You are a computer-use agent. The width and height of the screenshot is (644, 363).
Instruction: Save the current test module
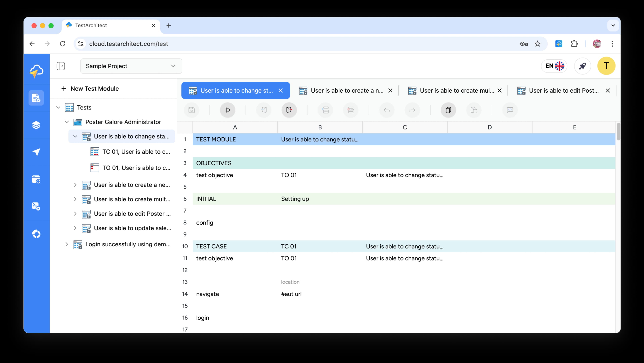pos(192,110)
